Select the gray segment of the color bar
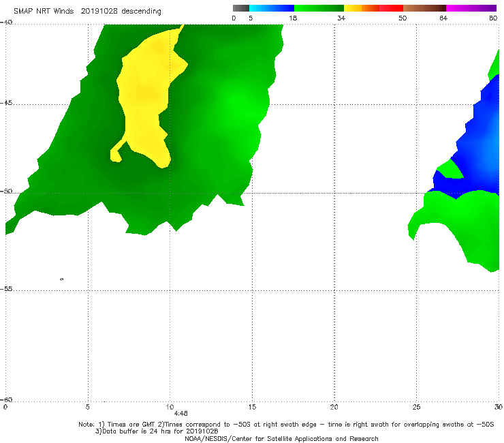This screenshot has height=443, width=504. [241, 8]
